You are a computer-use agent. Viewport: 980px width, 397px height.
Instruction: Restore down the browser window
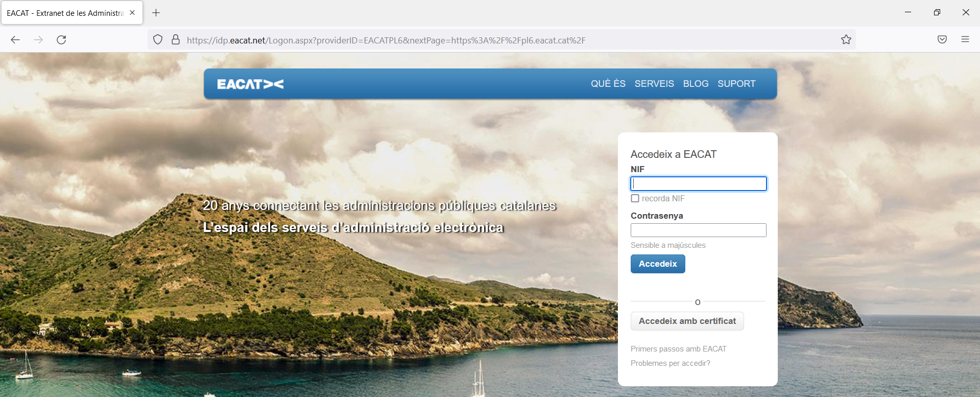[937, 12]
